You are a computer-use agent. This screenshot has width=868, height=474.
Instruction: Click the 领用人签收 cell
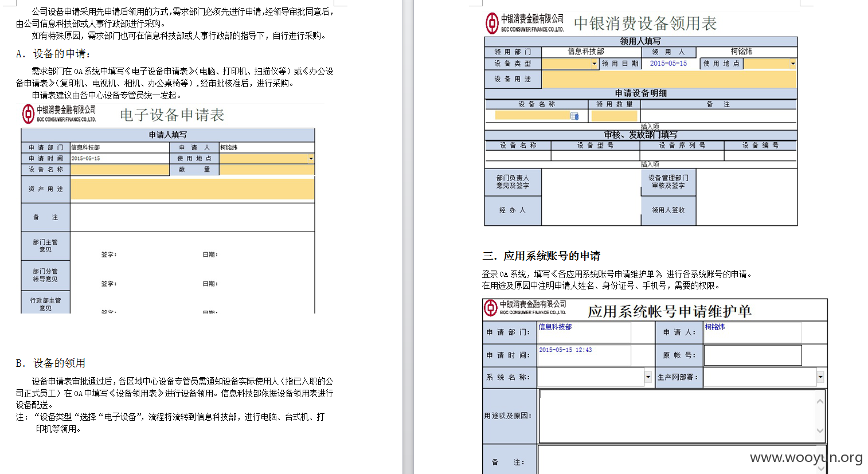(668, 210)
